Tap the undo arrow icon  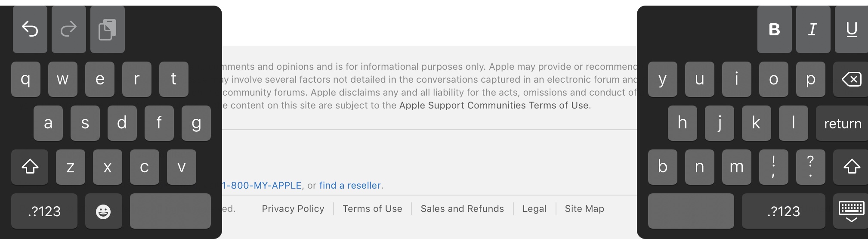coord(30,29)
